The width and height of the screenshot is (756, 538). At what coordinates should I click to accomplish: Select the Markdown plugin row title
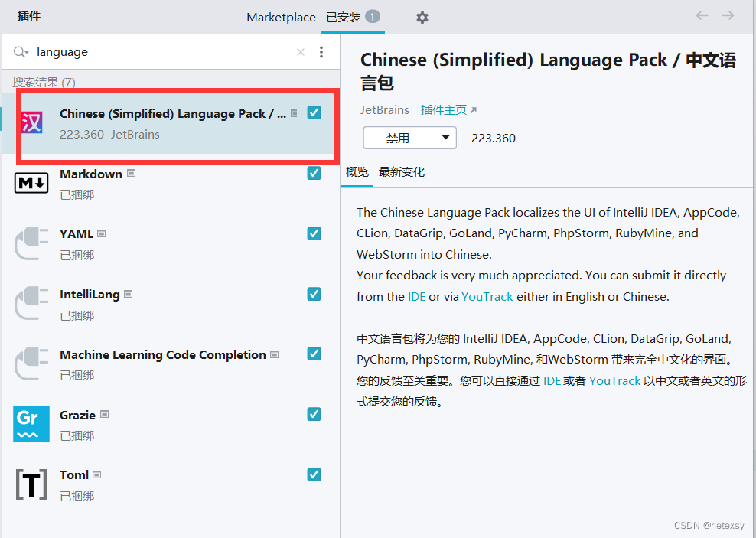pyautogui.click(x=90, y=174)
